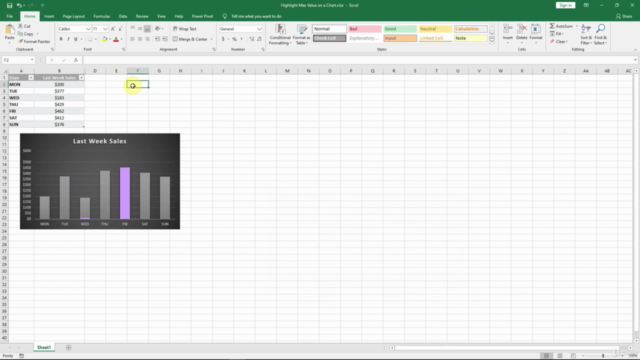Apply the Note cell style
640x360 pixels.
tap(470, 38)
